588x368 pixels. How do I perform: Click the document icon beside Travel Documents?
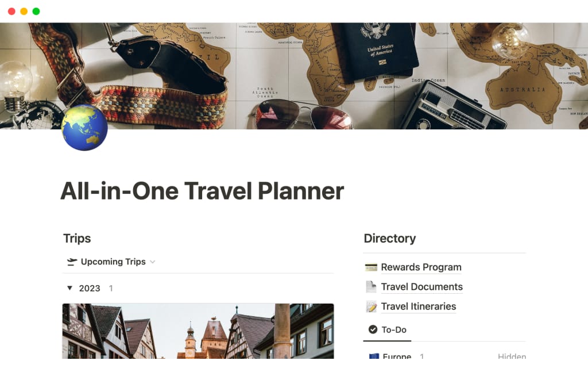click(371, 287)
